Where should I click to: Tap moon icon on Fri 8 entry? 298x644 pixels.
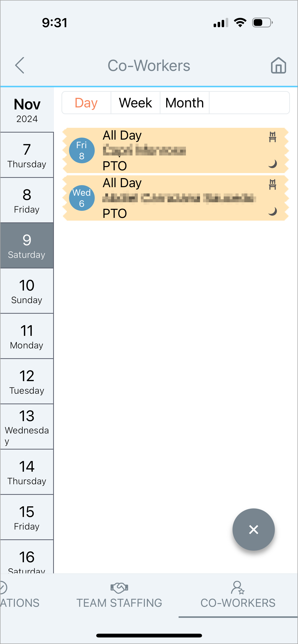pos(273,164)
